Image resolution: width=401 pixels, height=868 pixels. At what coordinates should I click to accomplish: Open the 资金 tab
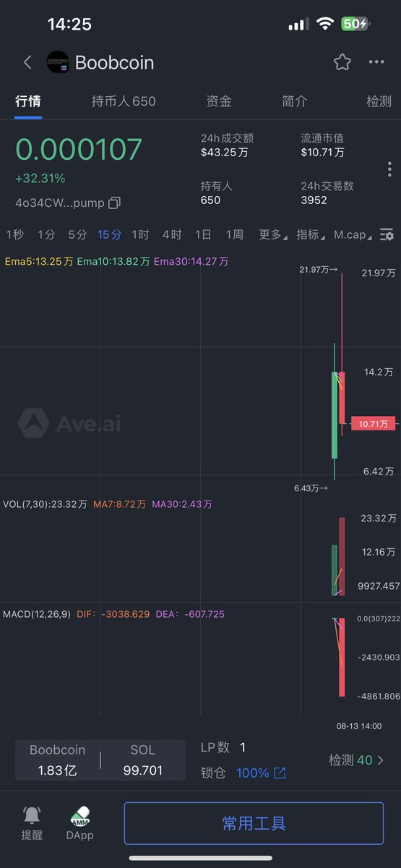[219, 101]
